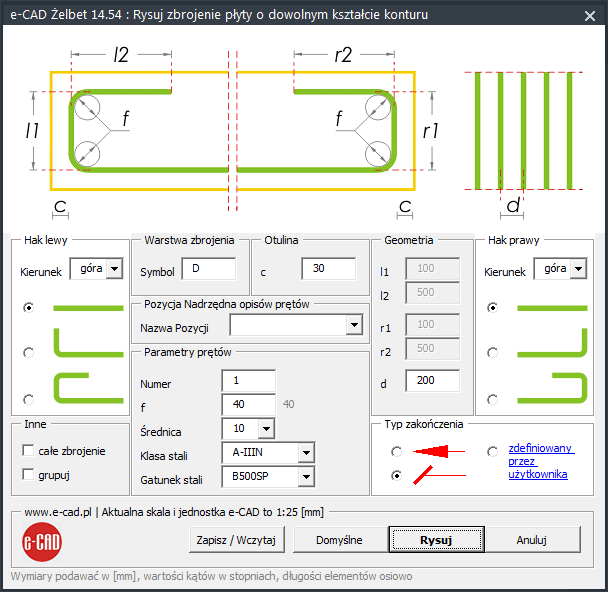608x592 pixels.
Task: Click the grey '40' hint beside f
Action: tap(288, 404)
